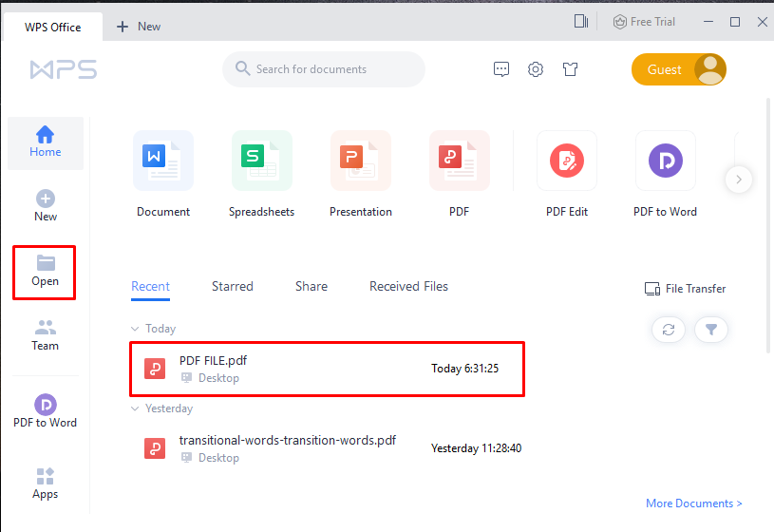This screenshot has width=774, height=532.
Task: Switch to the Starred tab
Action: click(x=233, y=287)
